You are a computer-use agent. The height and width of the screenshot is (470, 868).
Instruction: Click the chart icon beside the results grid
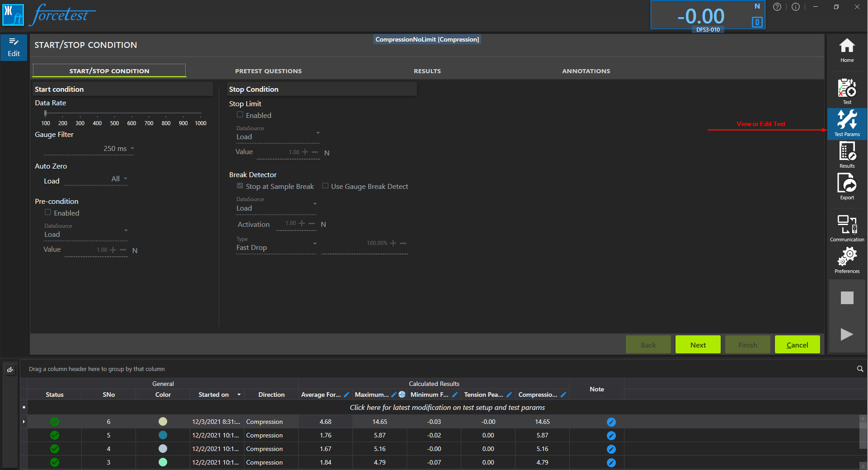pyautogui.click(x=10, y=370)
